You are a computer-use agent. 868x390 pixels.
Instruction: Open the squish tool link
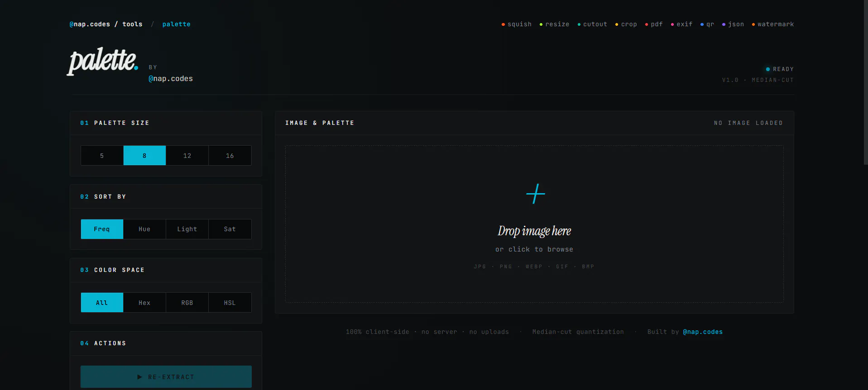(x=517, y=24)
